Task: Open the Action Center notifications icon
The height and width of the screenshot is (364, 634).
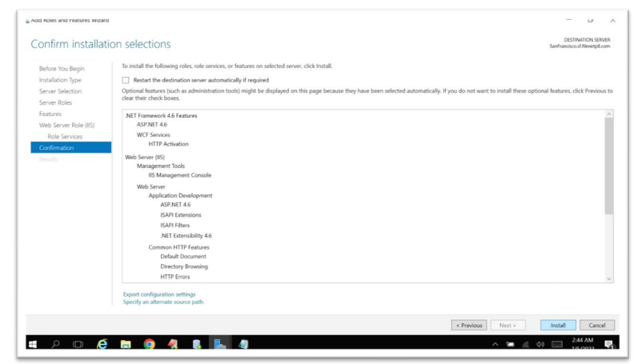Action: point(608,344)
